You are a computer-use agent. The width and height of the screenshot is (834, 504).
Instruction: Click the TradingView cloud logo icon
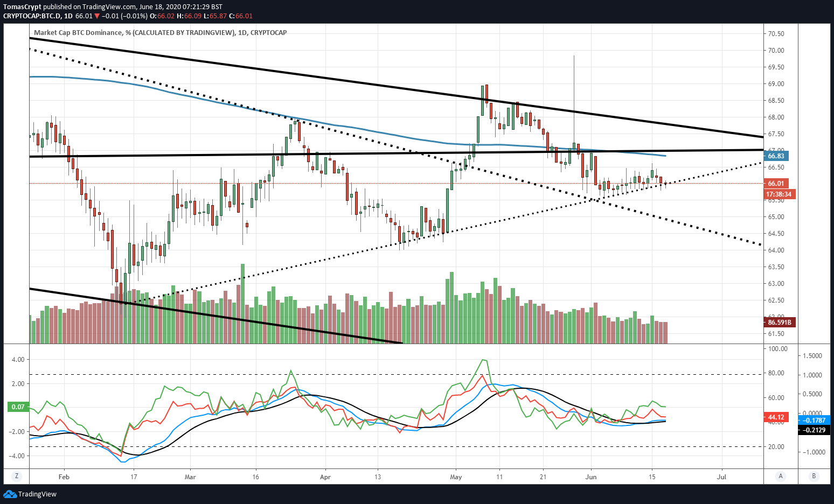pos(10,494)
